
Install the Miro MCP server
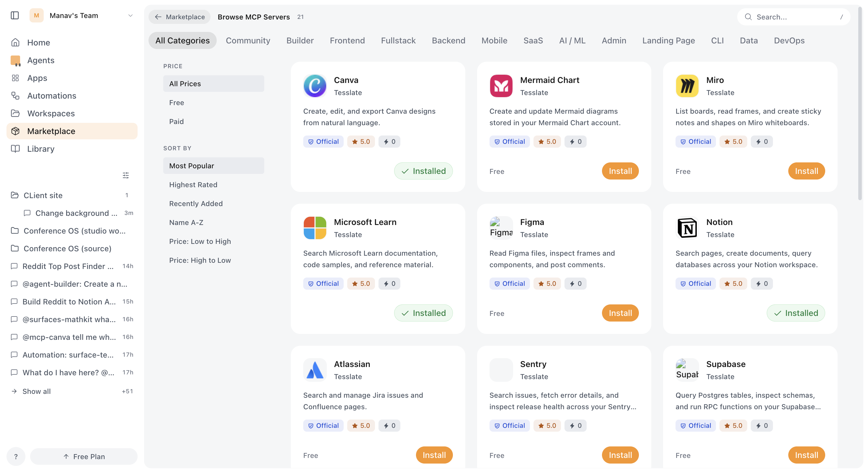pos(806,171)
